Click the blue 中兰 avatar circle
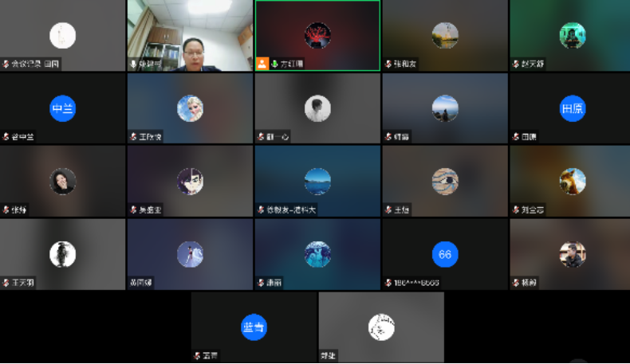Image resolution: width=630 pixels, height=364 pixels. point(62,109)
